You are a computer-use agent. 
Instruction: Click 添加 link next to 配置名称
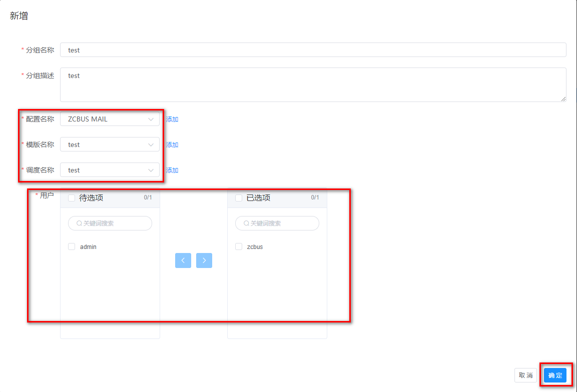(x=172, y=119)
